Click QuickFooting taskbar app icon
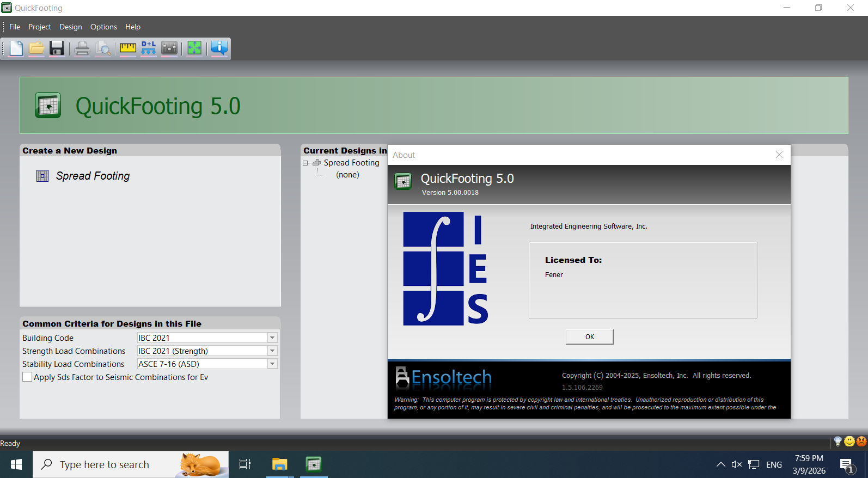This screenshot has width=868, height=478. click(314, 464)
